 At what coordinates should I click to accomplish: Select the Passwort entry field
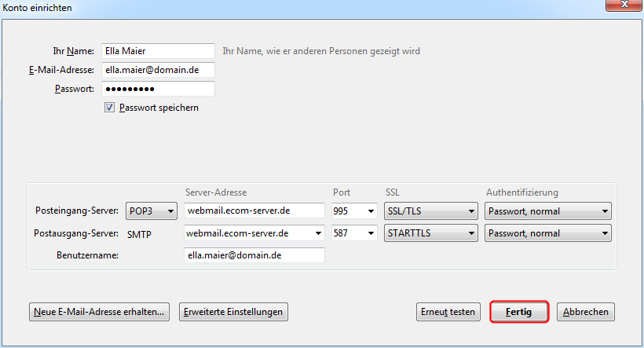pos(158,89)
